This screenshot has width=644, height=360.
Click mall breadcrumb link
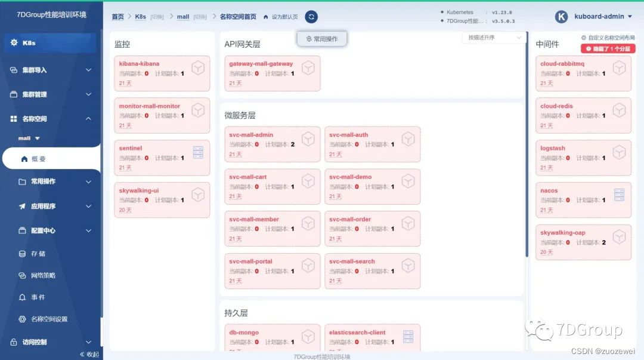click(183, 17)
